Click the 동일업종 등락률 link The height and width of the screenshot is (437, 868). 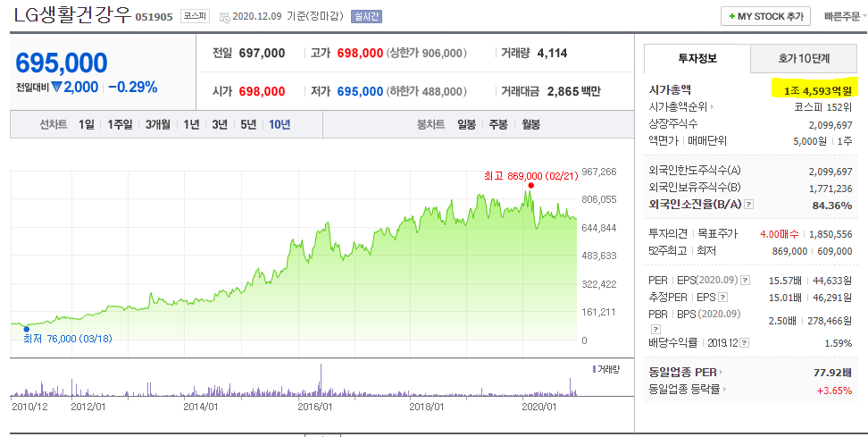click(x=684, y=390)
